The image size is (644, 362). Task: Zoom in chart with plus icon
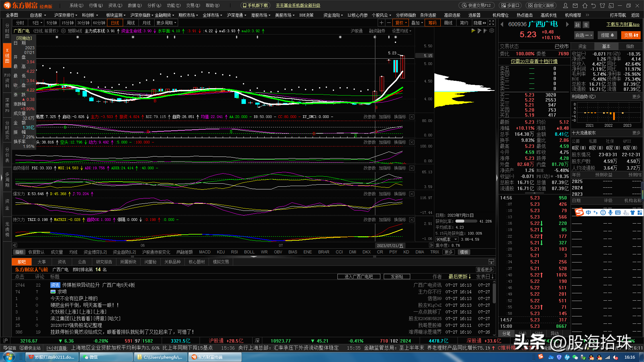pos(381,23)
